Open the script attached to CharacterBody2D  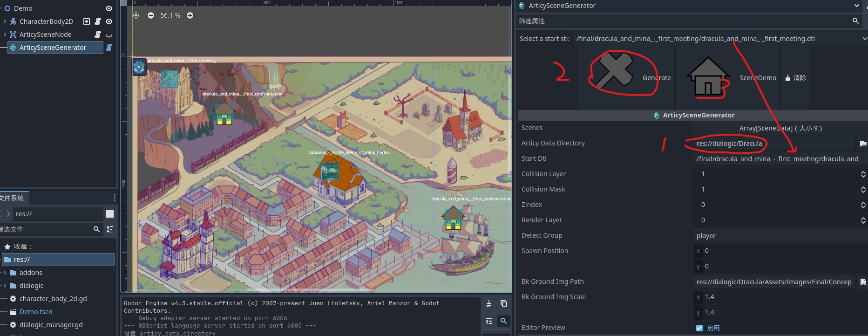pos(98,21)
